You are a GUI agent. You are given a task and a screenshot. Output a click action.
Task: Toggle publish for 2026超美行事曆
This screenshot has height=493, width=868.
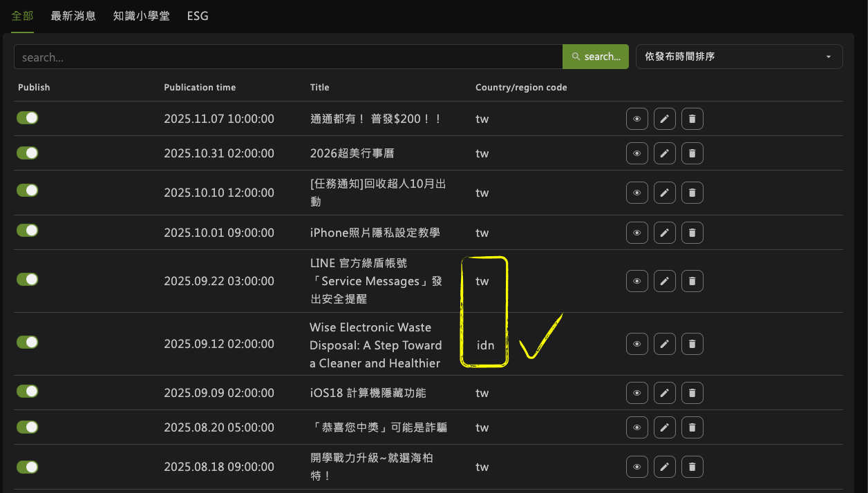(28, 152)
